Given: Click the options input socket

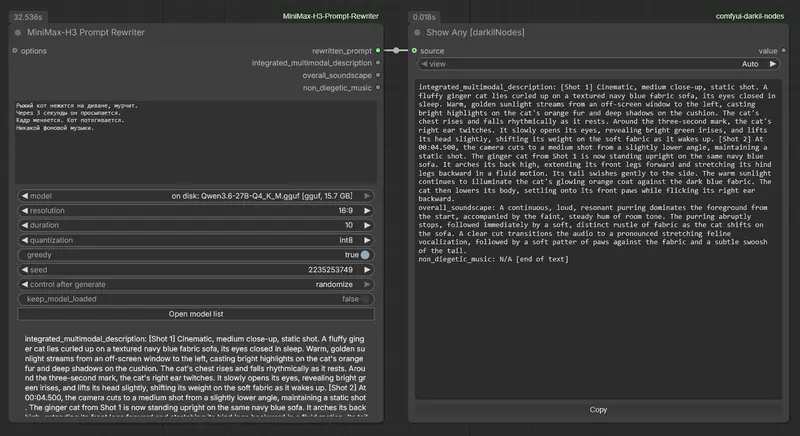Looking at the screenshot, I should coord(15,50).
